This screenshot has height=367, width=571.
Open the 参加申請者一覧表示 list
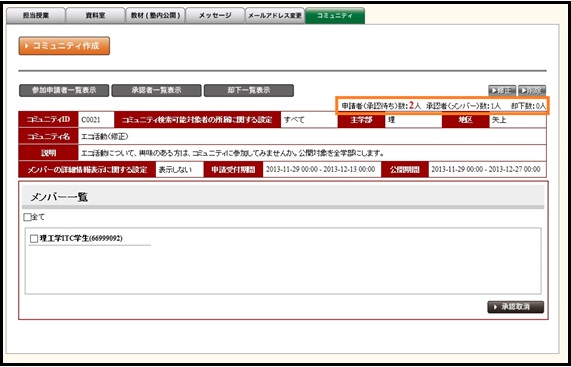coord(64,91)
